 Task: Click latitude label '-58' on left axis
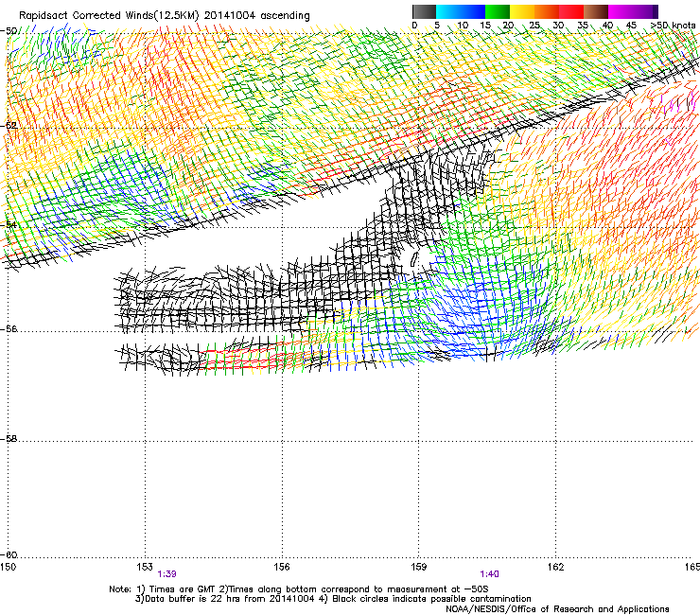9,439
